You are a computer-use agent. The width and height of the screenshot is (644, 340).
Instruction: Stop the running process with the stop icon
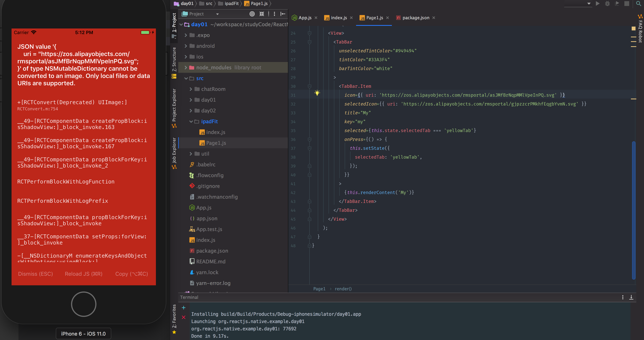click(627, 4)
